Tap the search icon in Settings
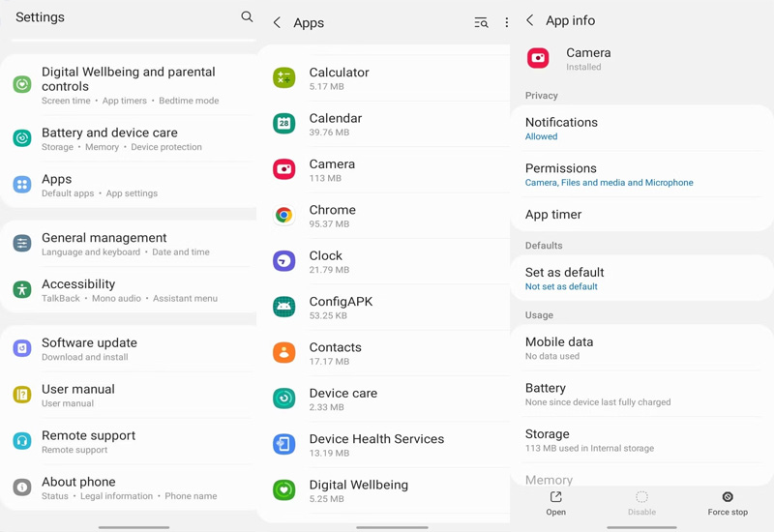774x532 pixels. pos(247,16)
